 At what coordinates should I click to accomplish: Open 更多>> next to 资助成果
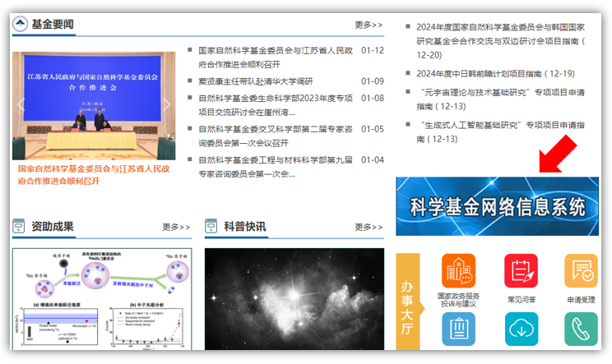coord(176,227)
